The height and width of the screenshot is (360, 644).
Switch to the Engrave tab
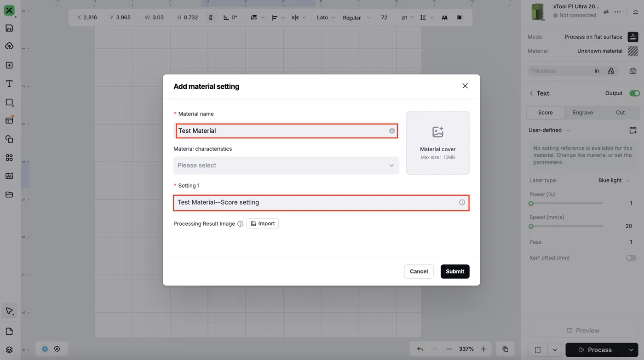coord(583,113)
